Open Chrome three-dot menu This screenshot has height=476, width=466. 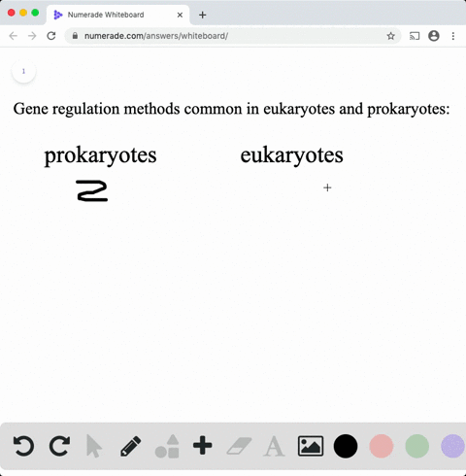(x=453, y=36)
